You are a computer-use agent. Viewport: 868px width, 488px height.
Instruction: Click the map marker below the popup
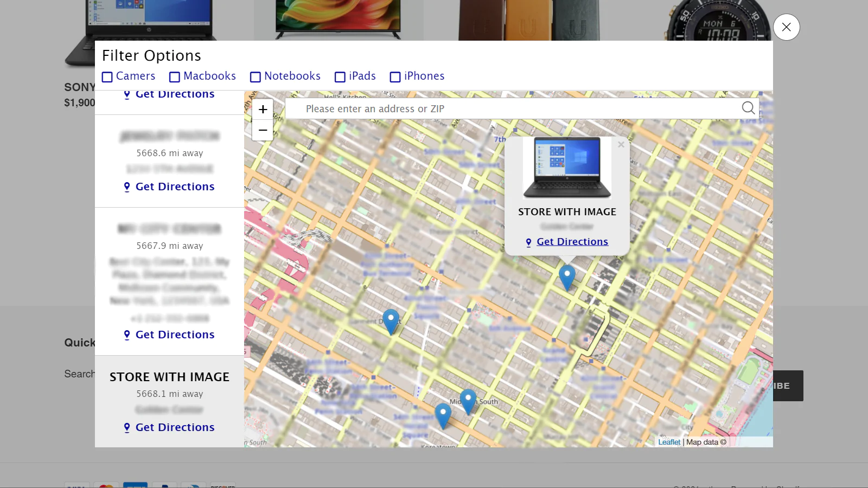[x=567, y=278]
